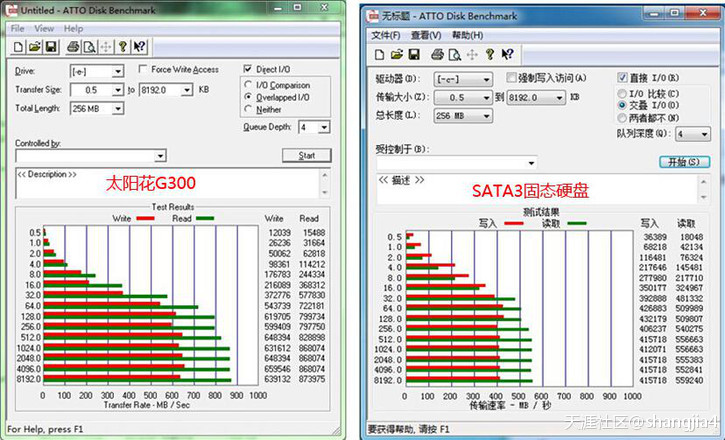The image size is (725, 440).
Task: Select 两者都不 radio button
Action: tap(622, 118)
